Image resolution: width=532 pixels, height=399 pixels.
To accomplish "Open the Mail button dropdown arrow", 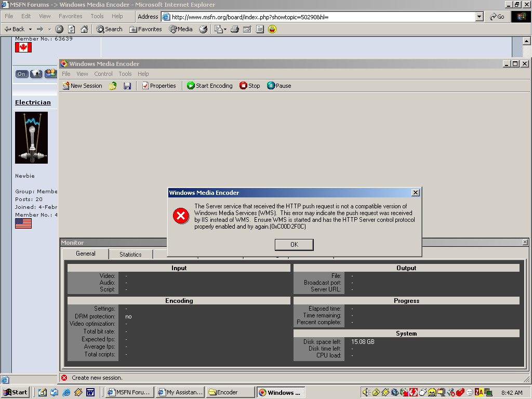I will coord(225,29).
